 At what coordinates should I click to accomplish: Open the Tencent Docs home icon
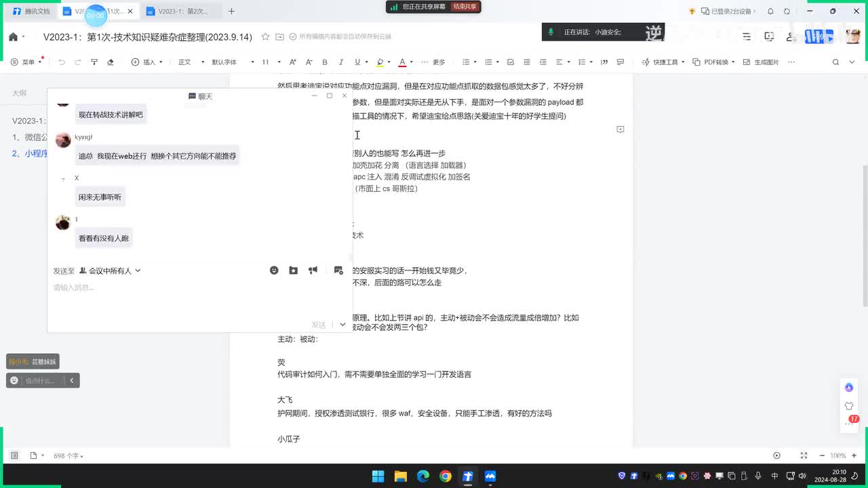(x=13, y=37)
